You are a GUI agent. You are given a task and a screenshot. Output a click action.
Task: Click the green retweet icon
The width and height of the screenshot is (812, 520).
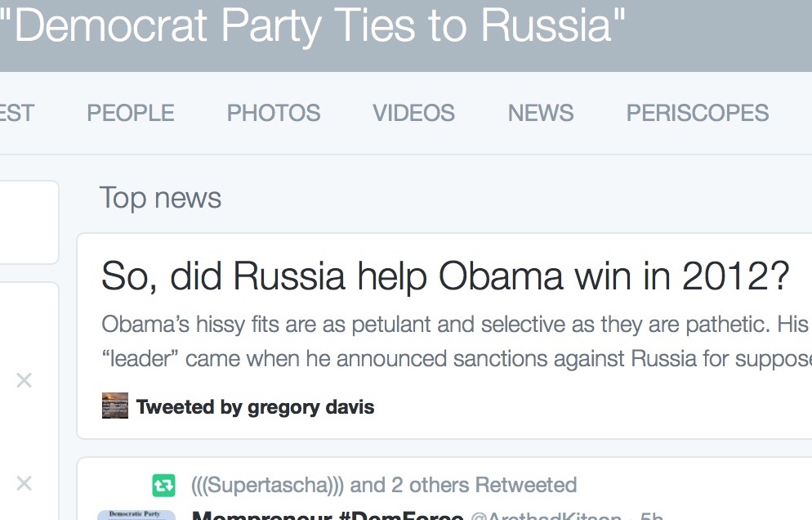(163, 485)
